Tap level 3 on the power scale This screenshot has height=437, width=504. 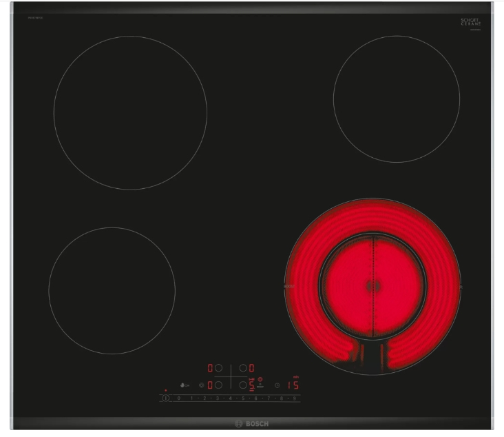(218, 398)
